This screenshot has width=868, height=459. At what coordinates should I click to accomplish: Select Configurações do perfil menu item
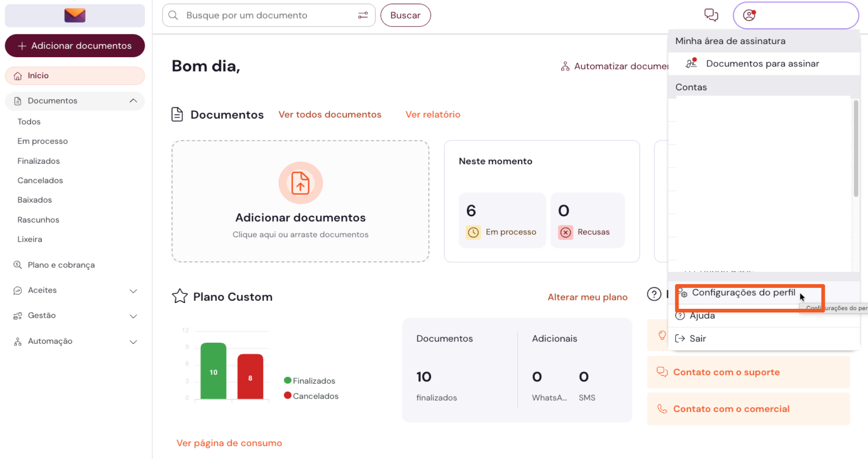click(x=743, y=293)
